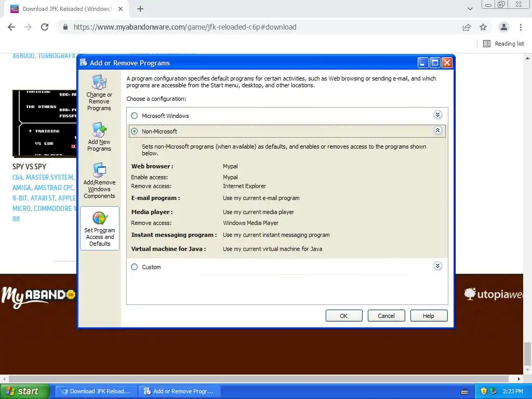Image resolution: width=532 pixels, height=399 pixels.
Task: Go forward in the browser
Action: 28,27
